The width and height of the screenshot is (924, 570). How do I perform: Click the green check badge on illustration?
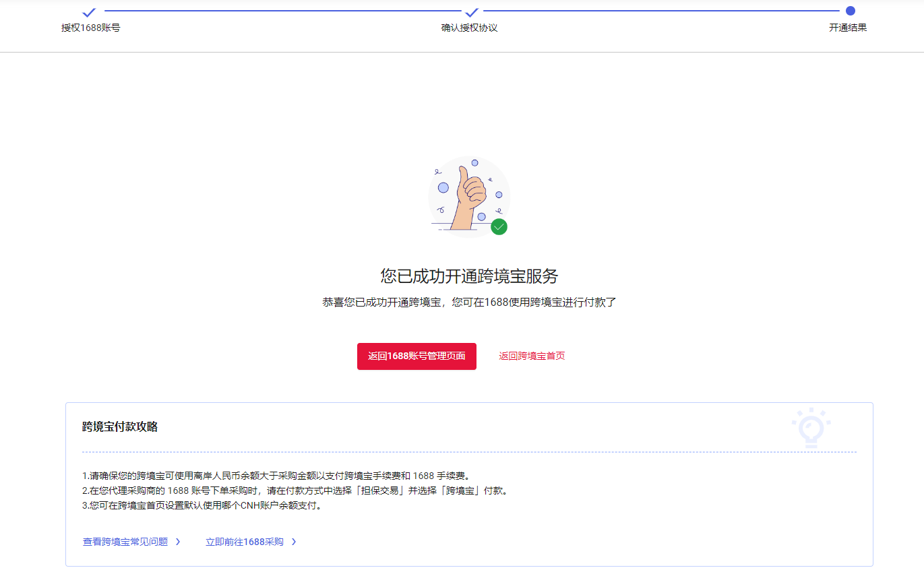pyautogui.click(x=499, y=227)
